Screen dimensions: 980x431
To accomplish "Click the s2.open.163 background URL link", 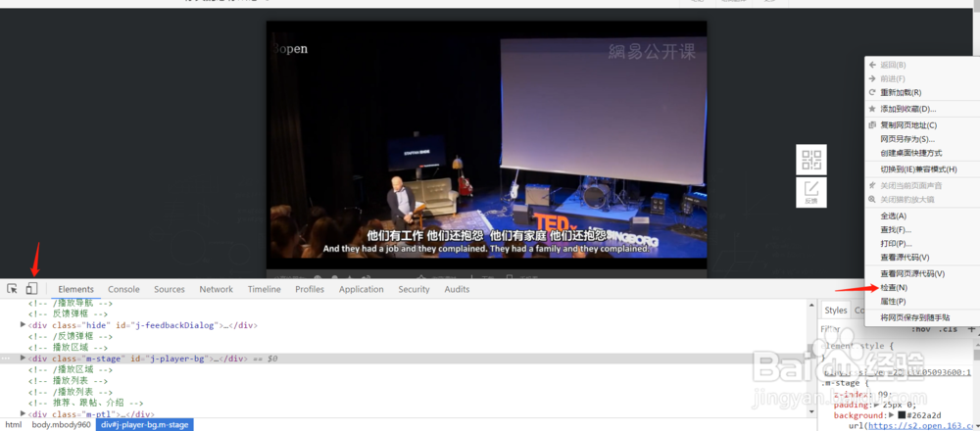I will pyautogui.click(x=921, y=426).
